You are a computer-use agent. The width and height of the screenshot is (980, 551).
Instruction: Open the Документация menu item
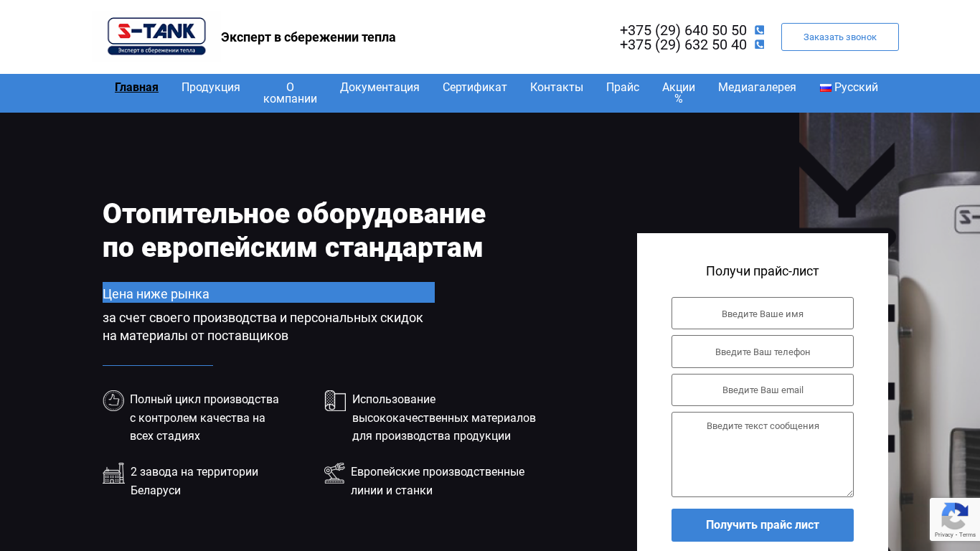(380, 88)
